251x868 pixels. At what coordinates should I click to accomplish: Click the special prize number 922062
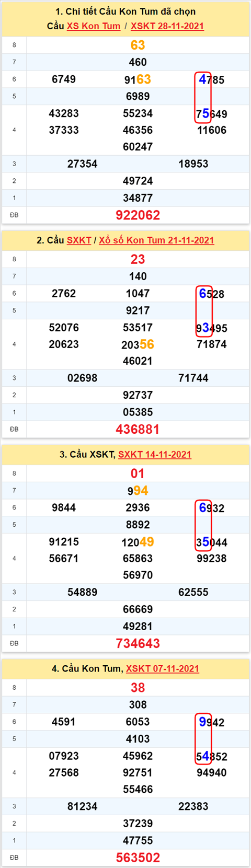click(138, 215)
